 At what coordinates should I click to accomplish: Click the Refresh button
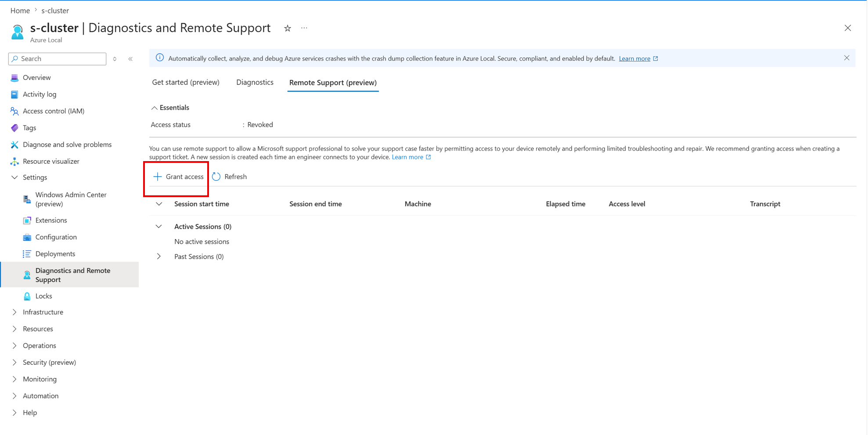pos(230,176)
